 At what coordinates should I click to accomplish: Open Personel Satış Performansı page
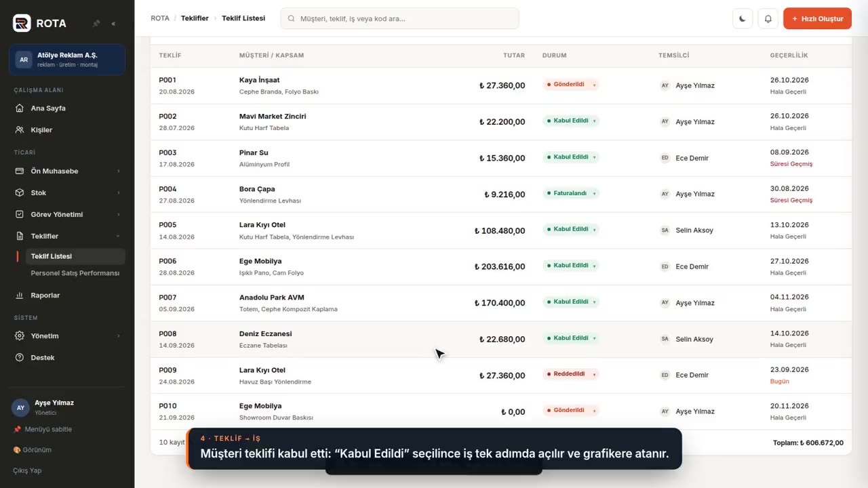coord(75,273)
